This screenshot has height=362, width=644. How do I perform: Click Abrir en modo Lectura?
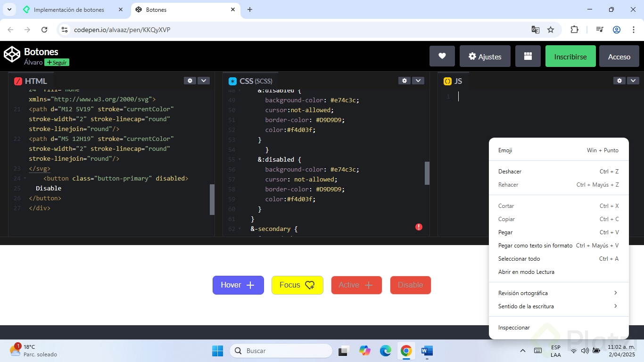point(559,272)
